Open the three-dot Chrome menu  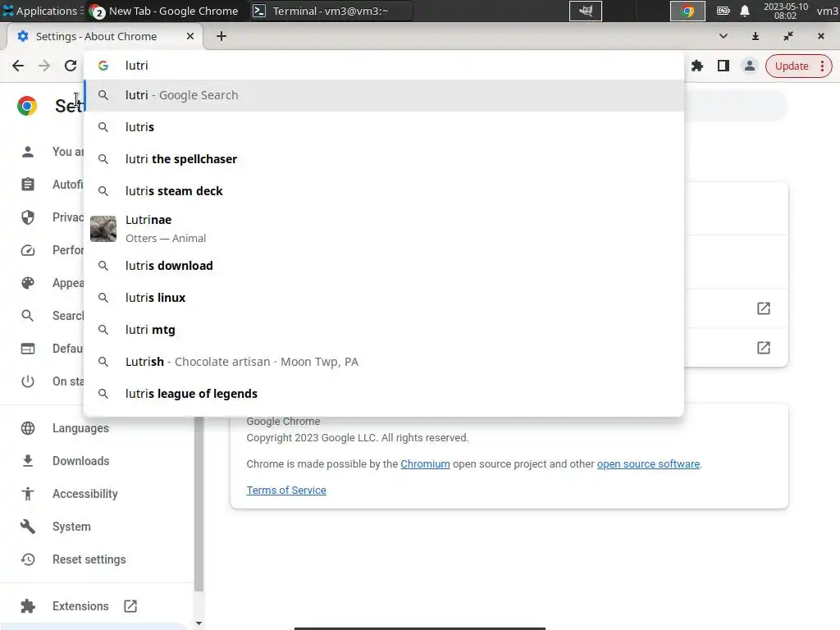coord(822,66)
